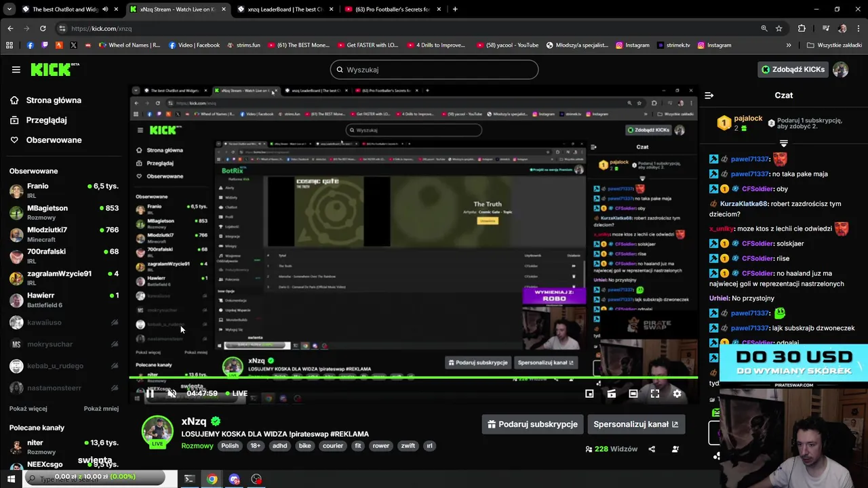Click the video progress bar

pyautogui.click(x=413, y=378)
